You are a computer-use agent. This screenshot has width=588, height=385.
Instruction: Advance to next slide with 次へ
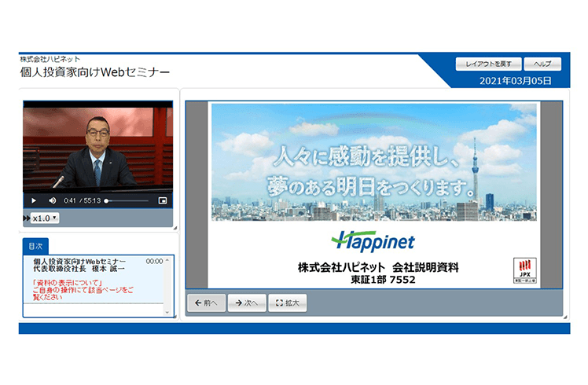[x=247, y=303]
